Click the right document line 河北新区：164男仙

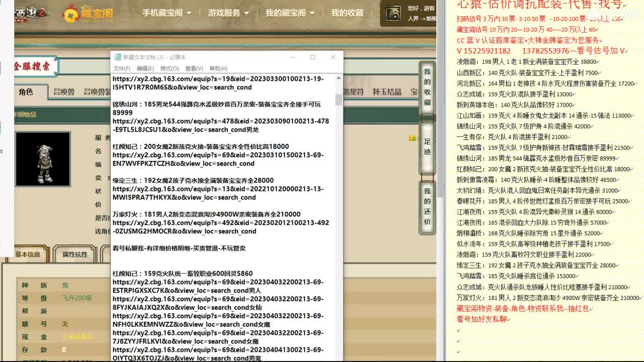pyautogui.click(x=546, y=83)
